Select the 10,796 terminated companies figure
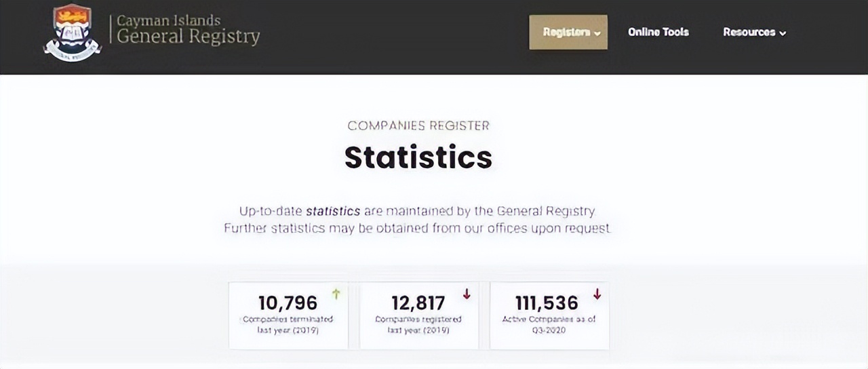This screenshot has height=369, width=868. click(288, 303)
